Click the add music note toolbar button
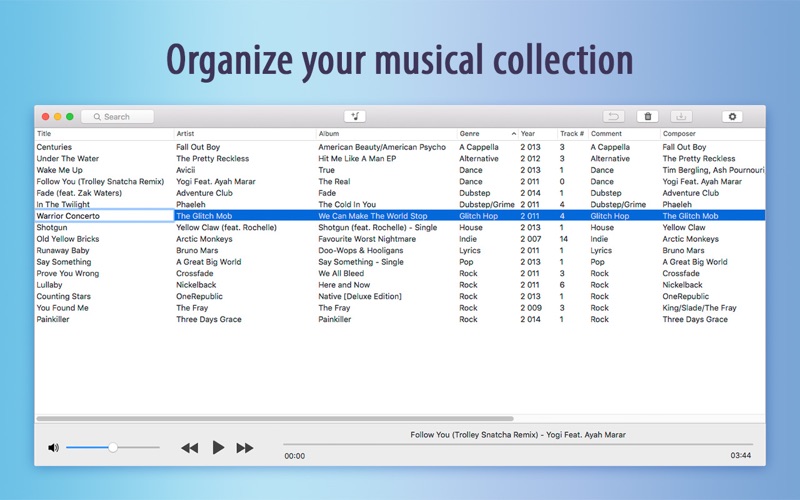 (x=355, y=116)
